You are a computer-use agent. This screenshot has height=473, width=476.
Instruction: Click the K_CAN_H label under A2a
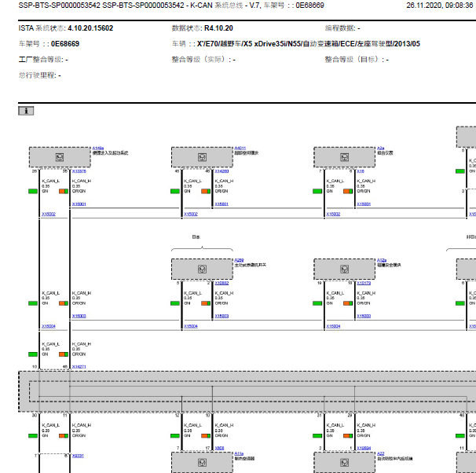(x=366, y=181)
